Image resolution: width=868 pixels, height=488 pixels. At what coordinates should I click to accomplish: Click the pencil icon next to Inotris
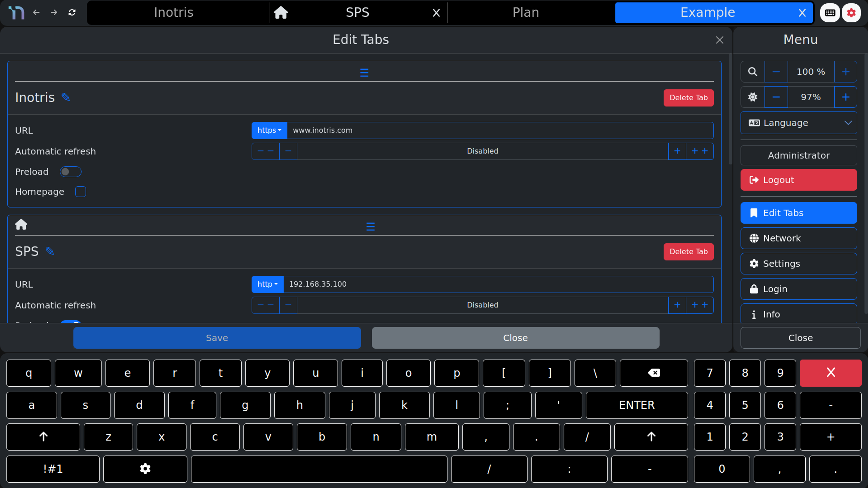[x=66, y=97]
